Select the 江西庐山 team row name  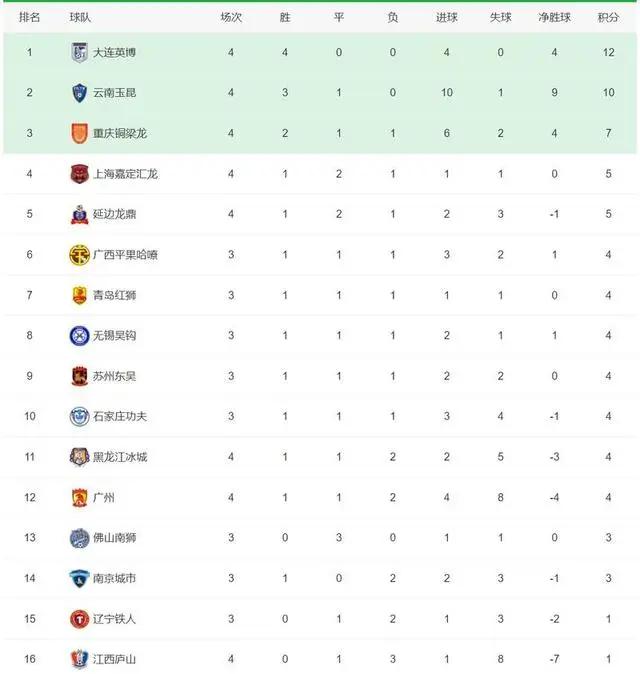click(x=114, y=659)
